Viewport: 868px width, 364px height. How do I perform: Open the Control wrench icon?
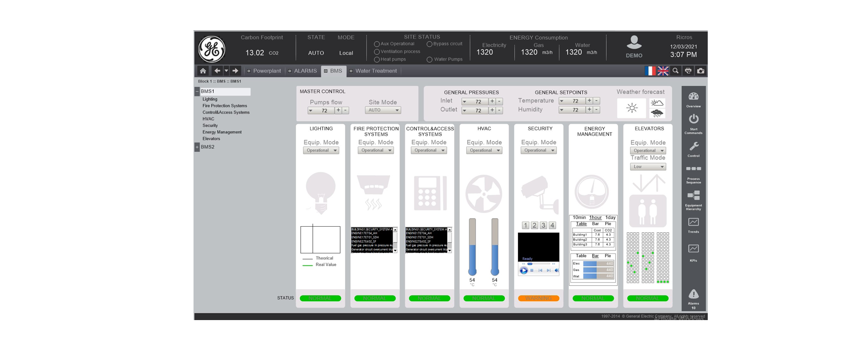click(693, 147)
